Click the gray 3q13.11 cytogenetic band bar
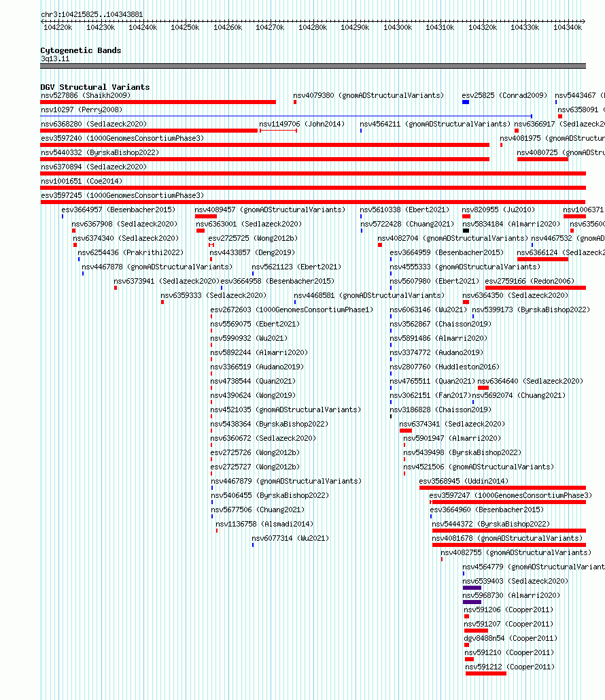The width and height of the screenshot is (605, 700). tap(313, 66)
